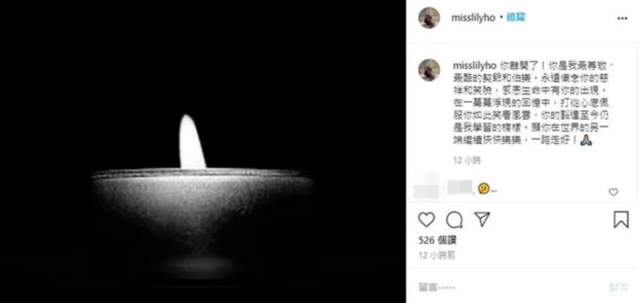Save the post with the bookmark icon
This screenshot has height=303, width=644.
pyautogui.click(x=621, y=220)
